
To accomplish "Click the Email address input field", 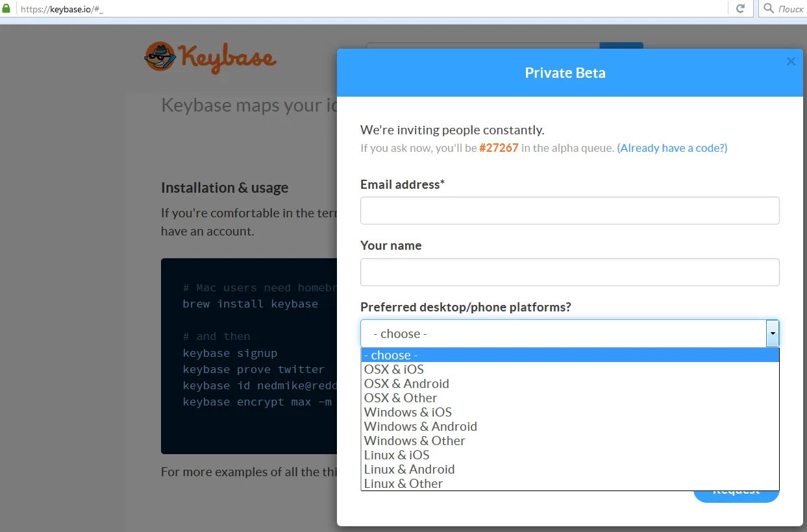I will [x=569, y=211].
